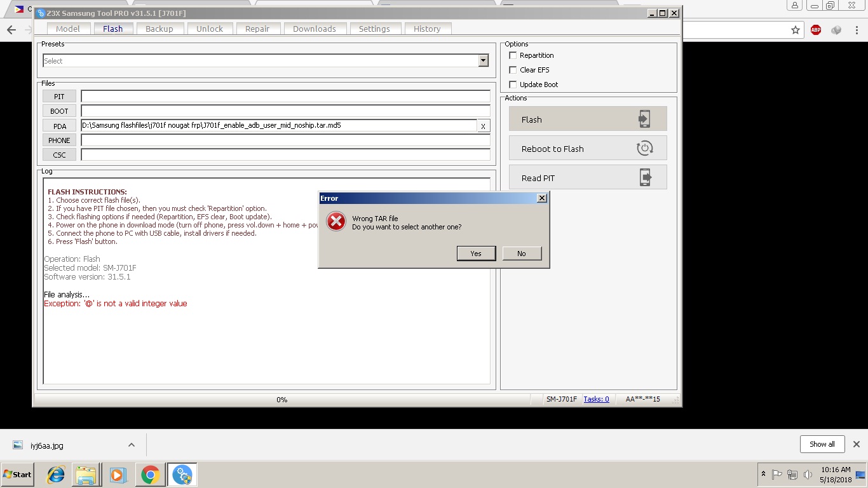
Task: Open the Downloads tab
Action: [x=315, y=29]
